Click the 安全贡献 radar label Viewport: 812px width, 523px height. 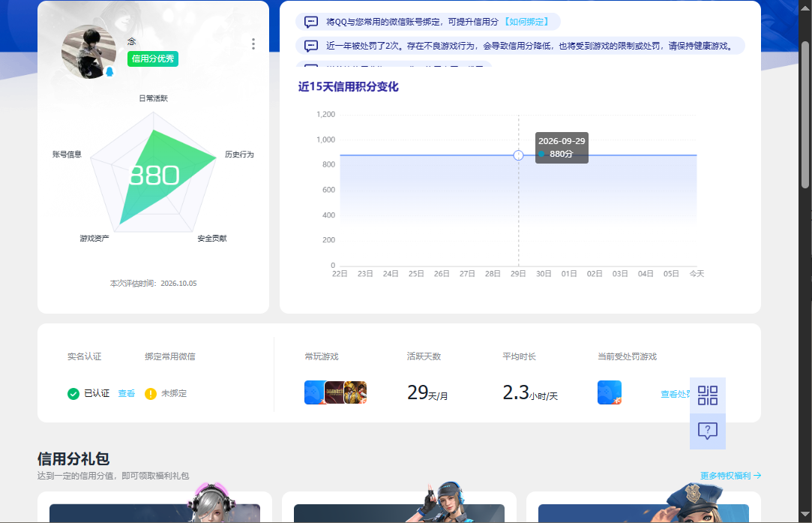coord(211,239)
